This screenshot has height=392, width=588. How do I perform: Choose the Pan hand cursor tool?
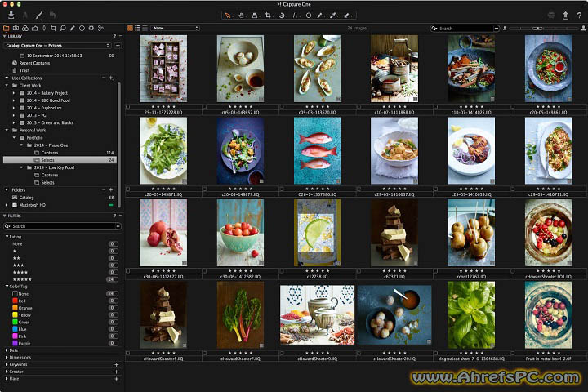(242, 16)
